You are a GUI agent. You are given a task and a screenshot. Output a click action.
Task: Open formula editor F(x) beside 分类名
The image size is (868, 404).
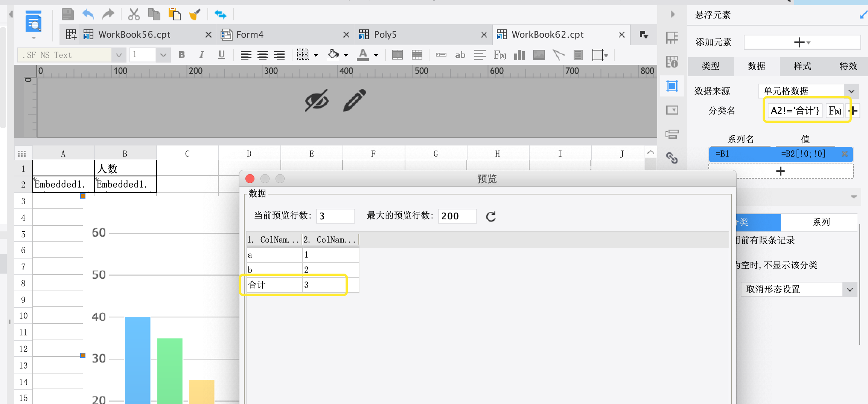pos(834,111)
